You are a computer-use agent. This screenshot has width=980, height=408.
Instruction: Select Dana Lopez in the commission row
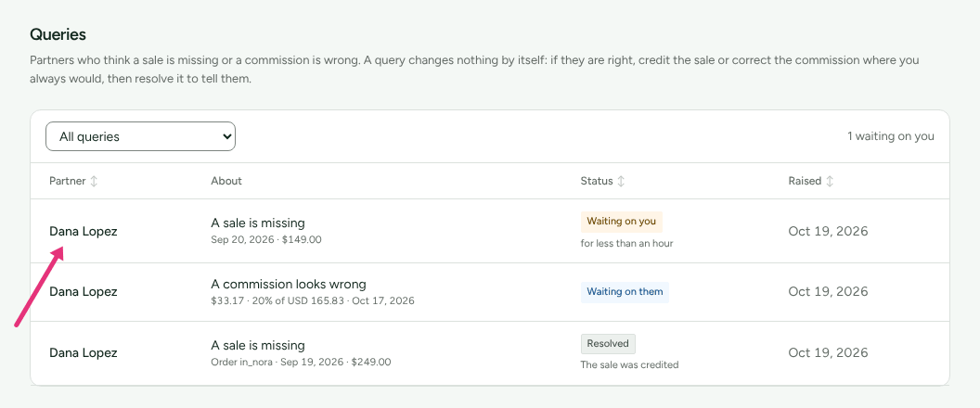tap(84, 292)
